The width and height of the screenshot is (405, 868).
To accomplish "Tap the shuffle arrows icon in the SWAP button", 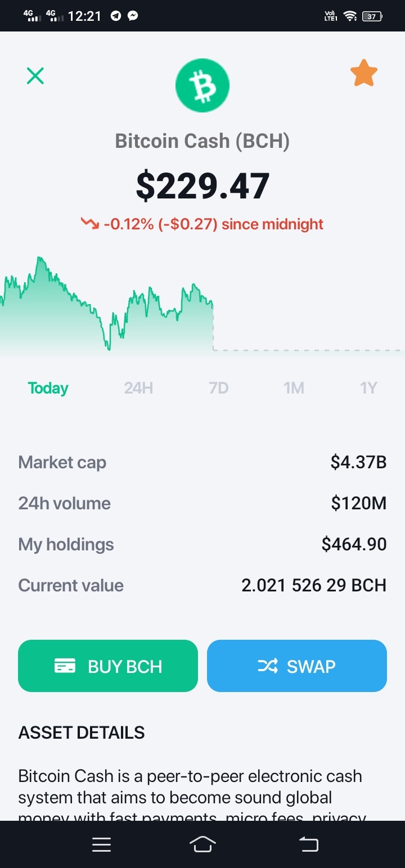I will [x=268, y=666].
